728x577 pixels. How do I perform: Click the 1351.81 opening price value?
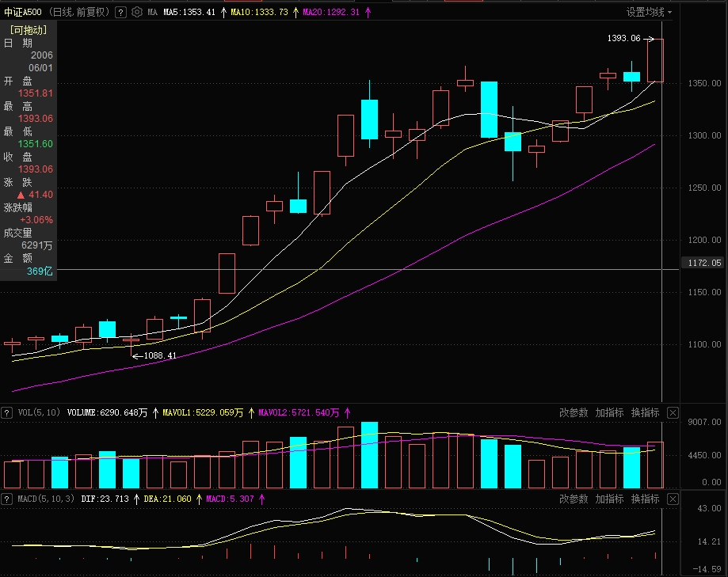coord(36,93)
